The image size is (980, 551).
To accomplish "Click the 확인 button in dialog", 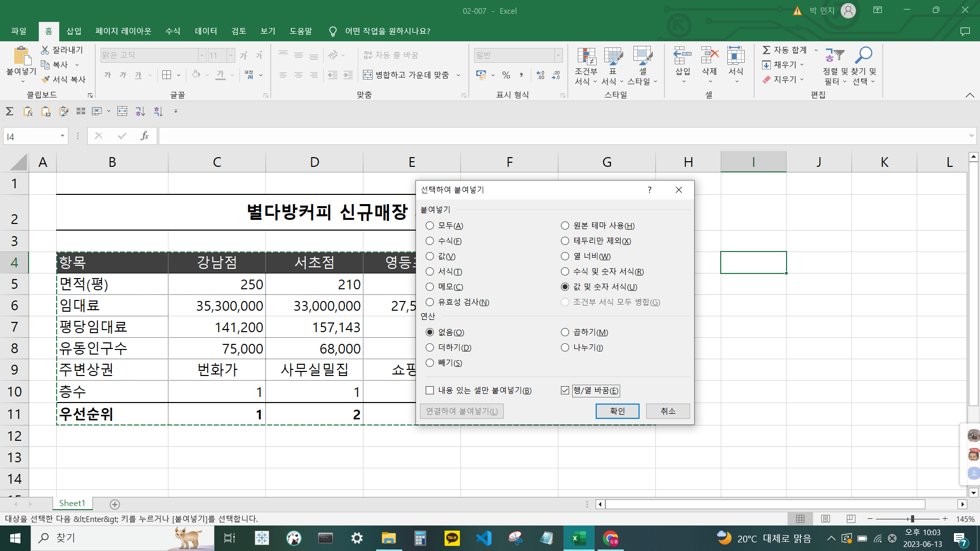I will pos(617,411).
